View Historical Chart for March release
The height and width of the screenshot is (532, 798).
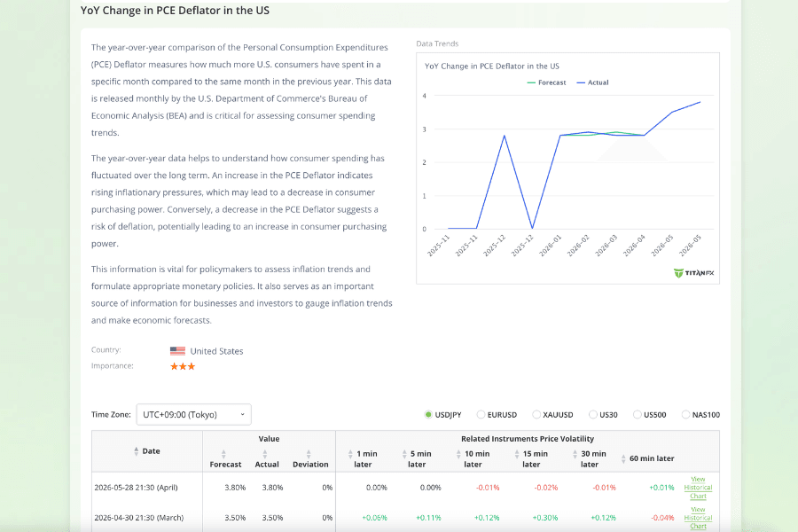click(698, 518)
